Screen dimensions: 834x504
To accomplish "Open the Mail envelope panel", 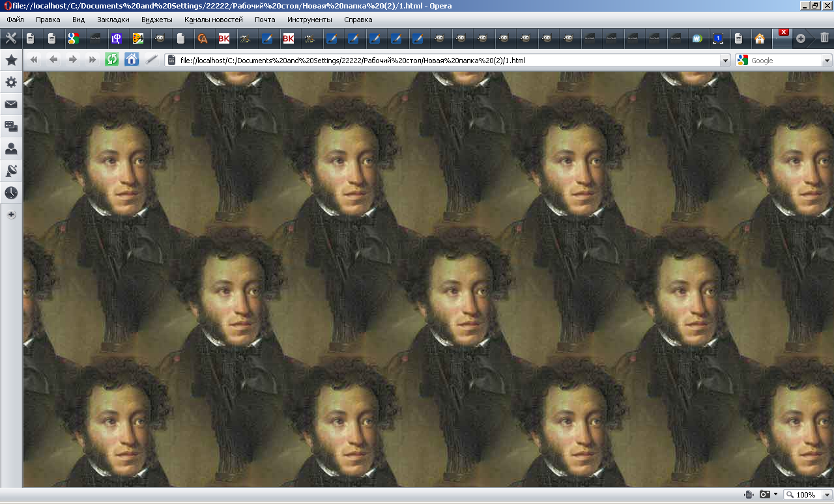I will [11, 104].
